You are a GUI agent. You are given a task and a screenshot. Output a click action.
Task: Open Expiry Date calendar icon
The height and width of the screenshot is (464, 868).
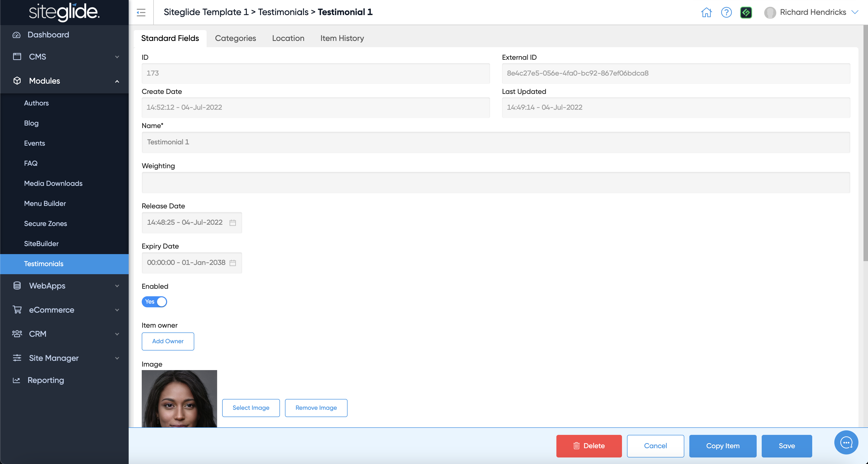click(x=232, y=263)
